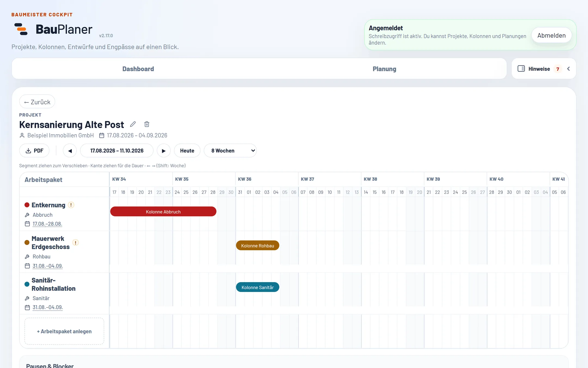Edit project name with the pencil icon
This screenshot has height=368, width=588.
[133, 124]
